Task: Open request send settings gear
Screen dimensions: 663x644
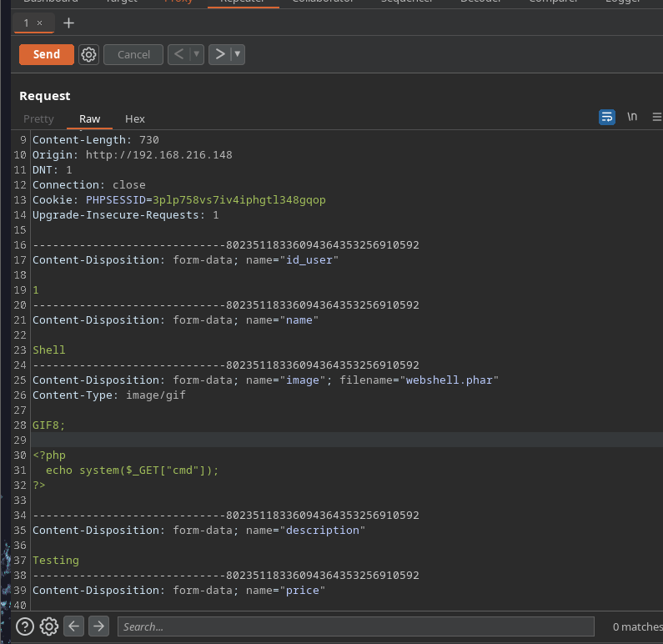Action: (x=88, y=54)
